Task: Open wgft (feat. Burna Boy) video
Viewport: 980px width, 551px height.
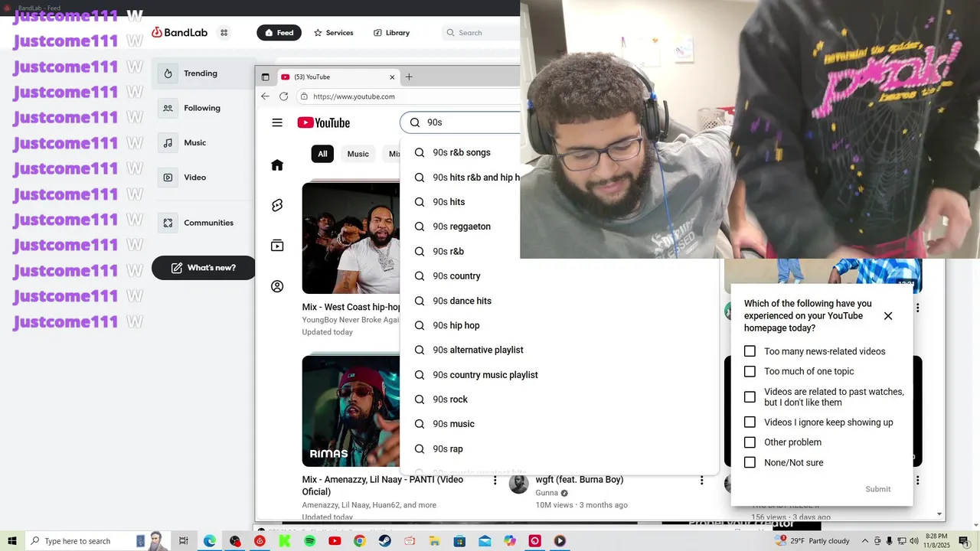Action: (x=580, y=480)
